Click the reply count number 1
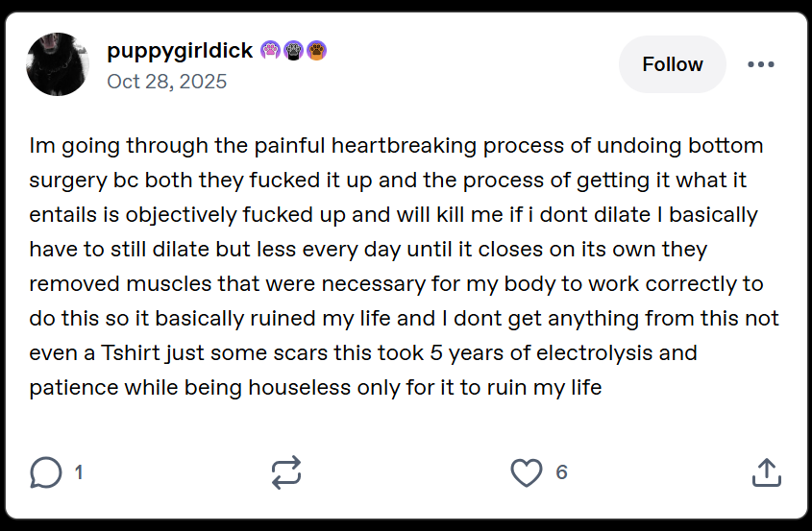The width and height of the screenshot is (812, 531). [79, 472]
